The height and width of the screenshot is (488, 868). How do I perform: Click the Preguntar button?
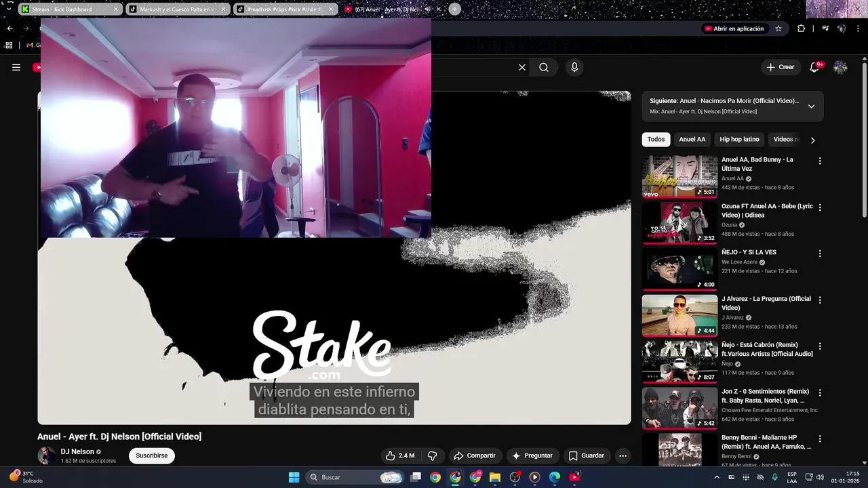532,455
